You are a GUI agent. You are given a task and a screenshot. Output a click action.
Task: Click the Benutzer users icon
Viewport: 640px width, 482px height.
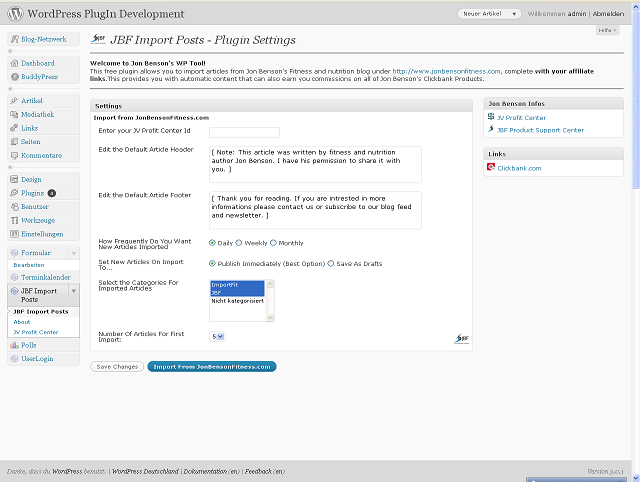pos(14,207)
